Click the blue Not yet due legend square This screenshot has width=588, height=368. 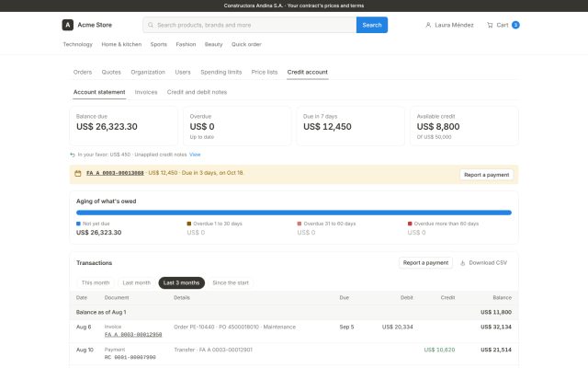click(78, 224)
